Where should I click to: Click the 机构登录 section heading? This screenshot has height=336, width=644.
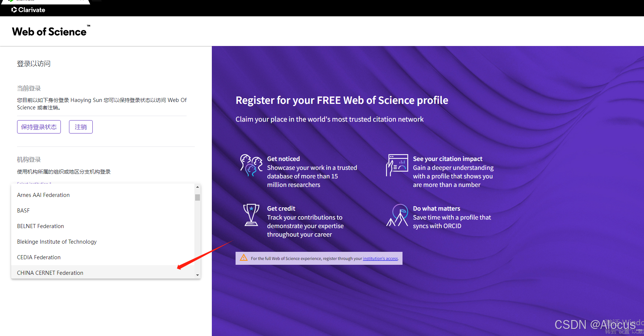[29, 159]
